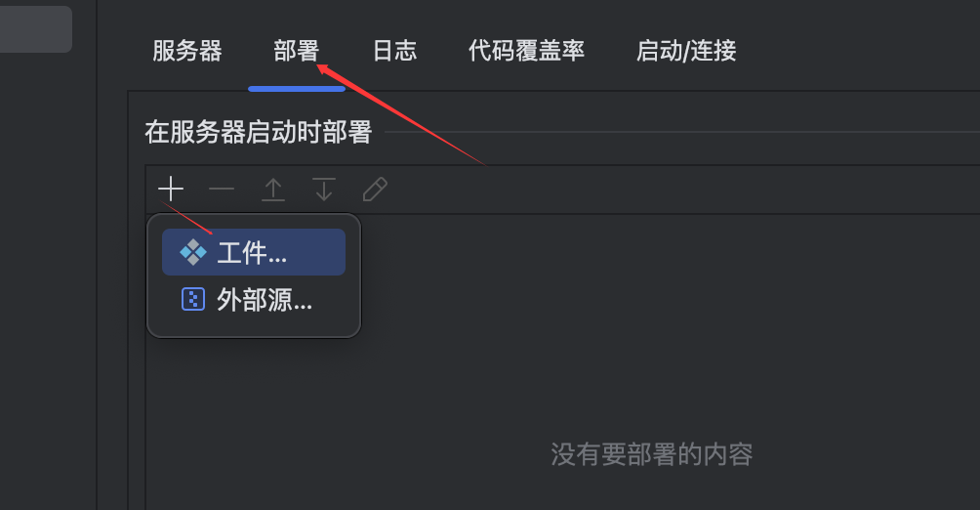Image resolution: width=980 pixels, height=510 pixels.
Task: Click the Move Up arrow icon
Action: [x=273, y=190]
